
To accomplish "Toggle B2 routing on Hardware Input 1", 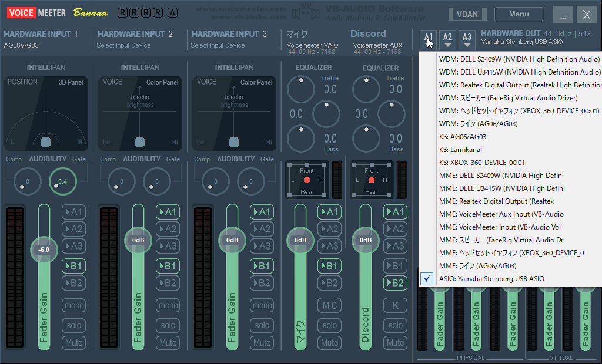I will 73,283.
